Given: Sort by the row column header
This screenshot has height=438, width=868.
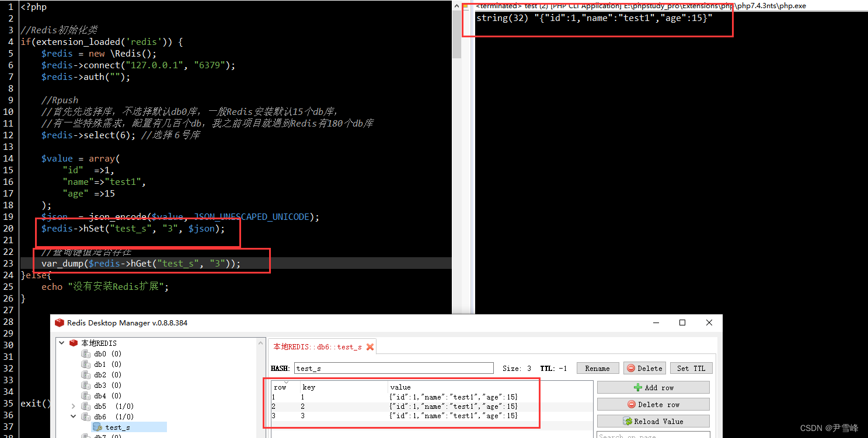Looking at the screenshot, I should tap(285, 387).
